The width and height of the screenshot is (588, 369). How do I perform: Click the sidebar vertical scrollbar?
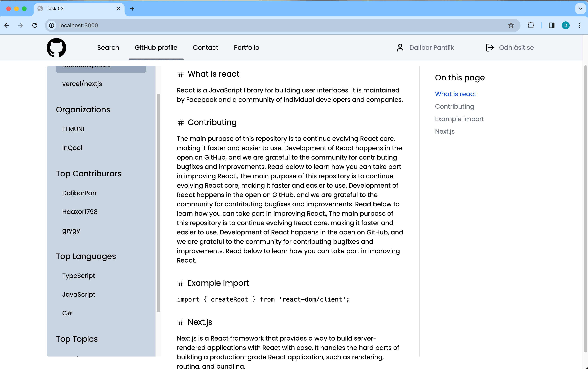[159, 202]
